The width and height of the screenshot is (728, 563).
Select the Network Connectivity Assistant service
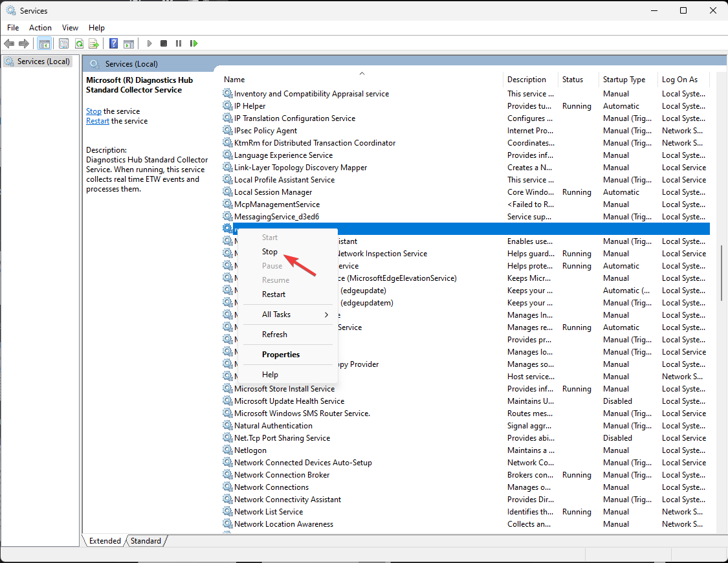point(465,500)
